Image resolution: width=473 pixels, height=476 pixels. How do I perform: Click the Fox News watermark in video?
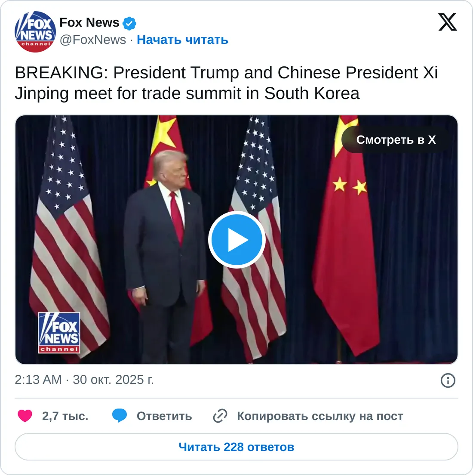tap(59, 333)
